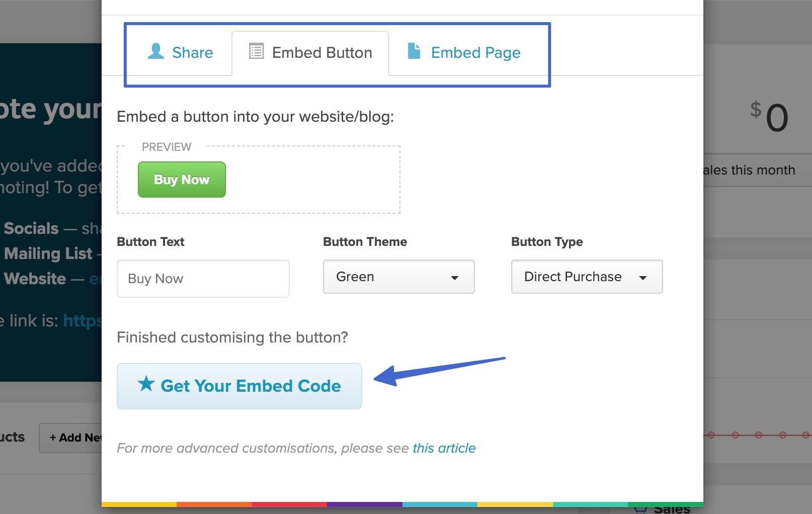This screenshot has height=514, width=812.
Task: Open the Button Type dropdown
Action: pos(586,277)
